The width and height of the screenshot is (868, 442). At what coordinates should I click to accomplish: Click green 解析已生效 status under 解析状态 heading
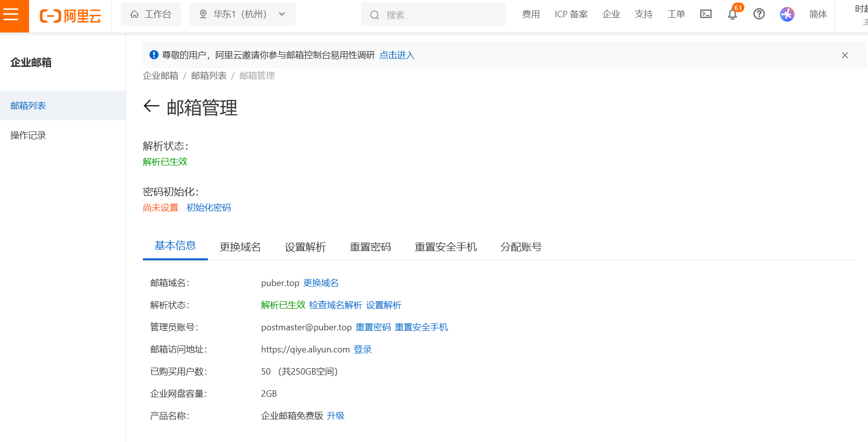(165, 161)
